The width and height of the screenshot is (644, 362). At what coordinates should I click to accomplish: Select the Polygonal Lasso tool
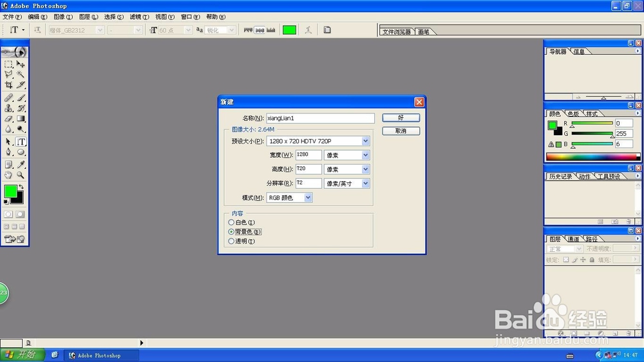coord(8,74)
